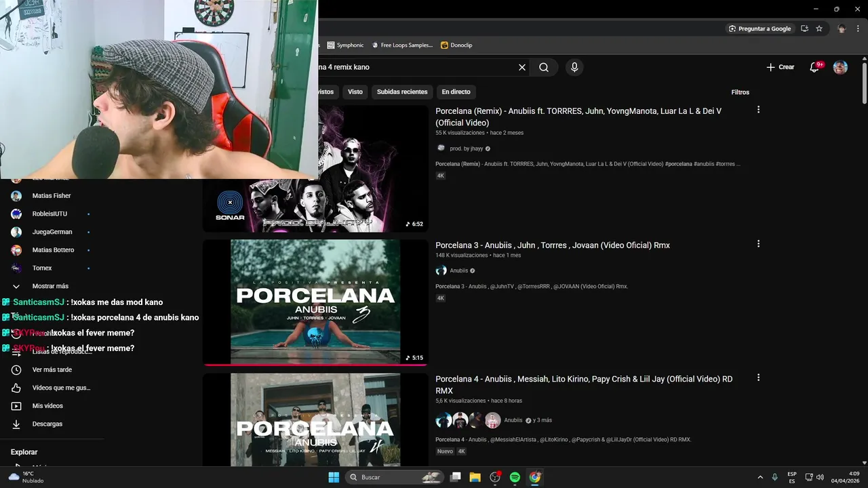
Task: Open the weather widget 16°C Nublado
Action: 25,477
